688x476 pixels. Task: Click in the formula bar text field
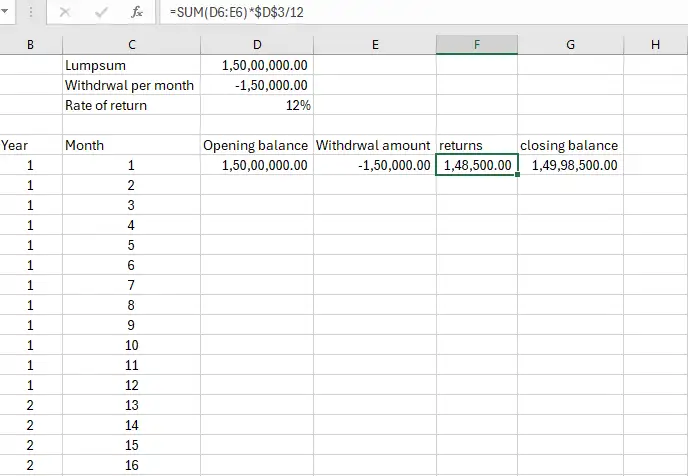(400, 13)
